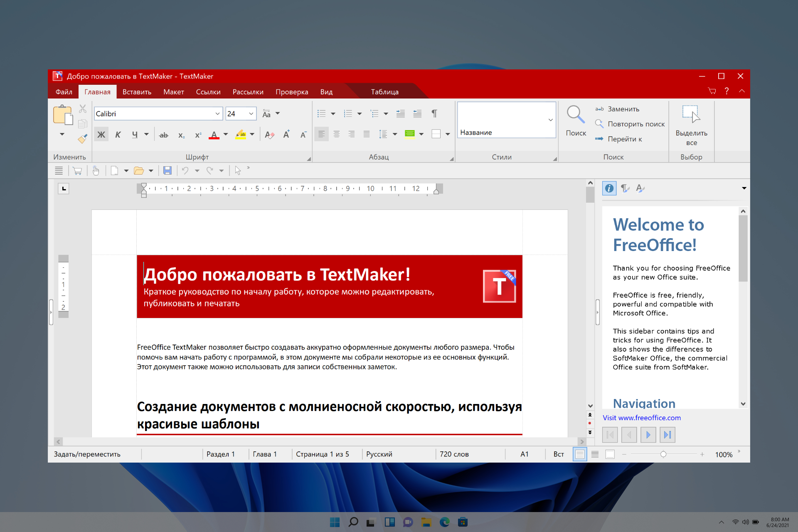
Task: Expand the font size 24 dropdown
Action: coord(251,113)
